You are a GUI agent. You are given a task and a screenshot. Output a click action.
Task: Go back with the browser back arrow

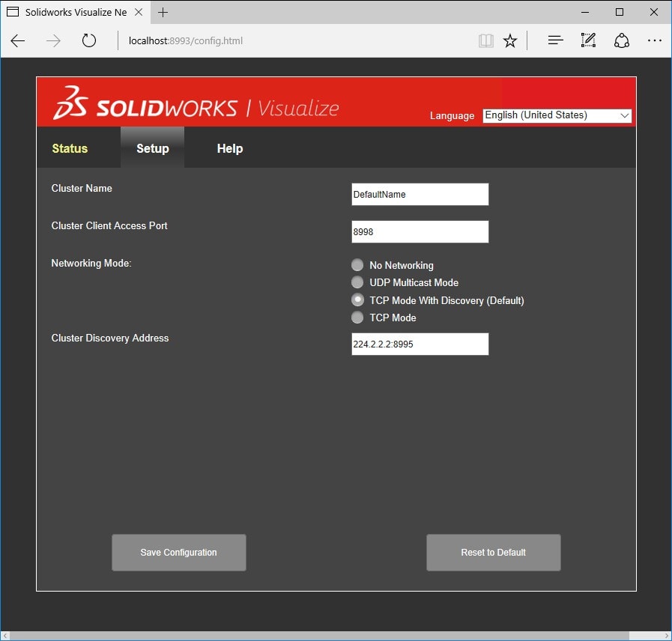[x=18, y=40]
